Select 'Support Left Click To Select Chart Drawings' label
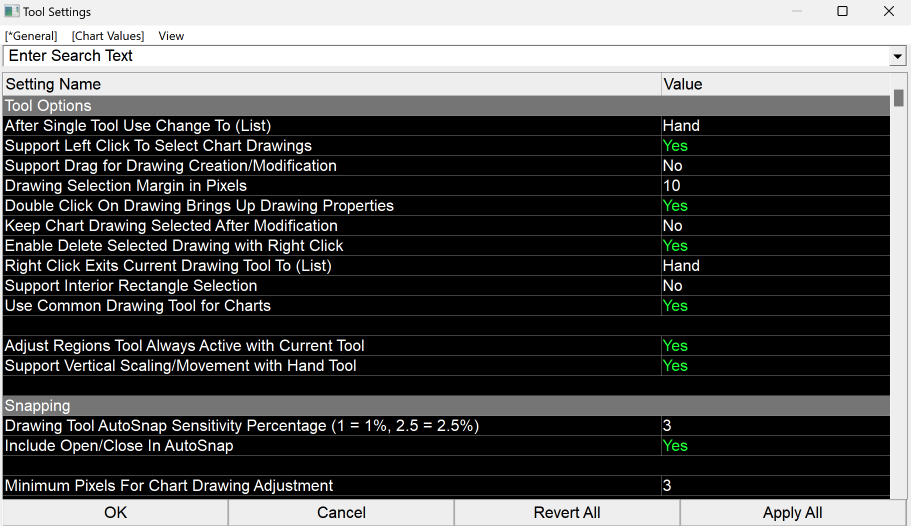Viewport: 911px width, 526px height. [158, 146]
